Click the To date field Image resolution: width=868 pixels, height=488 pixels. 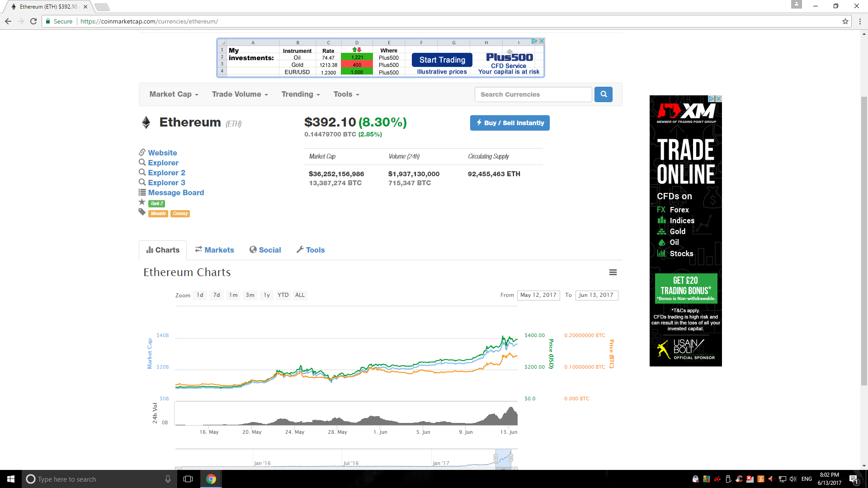tap(597, 295)
